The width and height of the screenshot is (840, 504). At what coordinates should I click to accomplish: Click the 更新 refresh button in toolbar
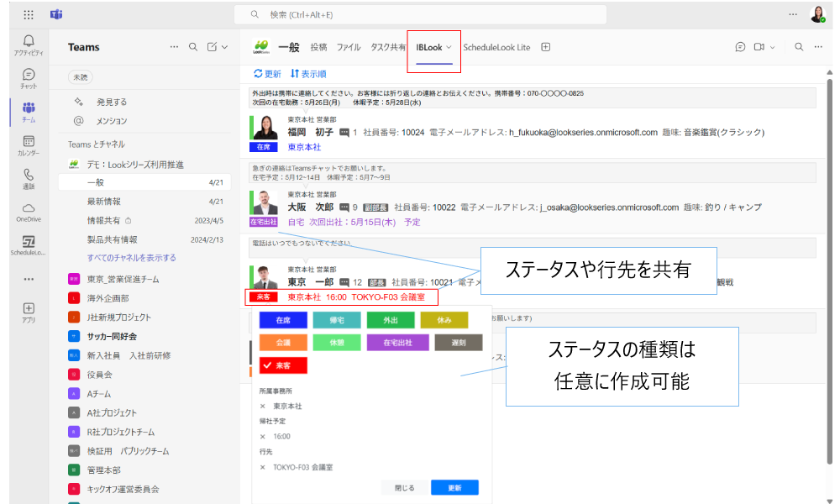coord(267,74)
